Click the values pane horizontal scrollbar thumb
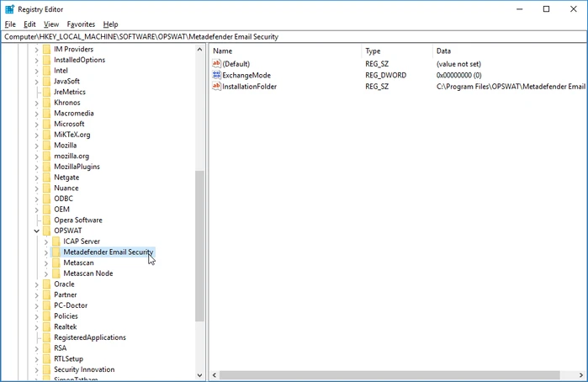 point(389,375)
